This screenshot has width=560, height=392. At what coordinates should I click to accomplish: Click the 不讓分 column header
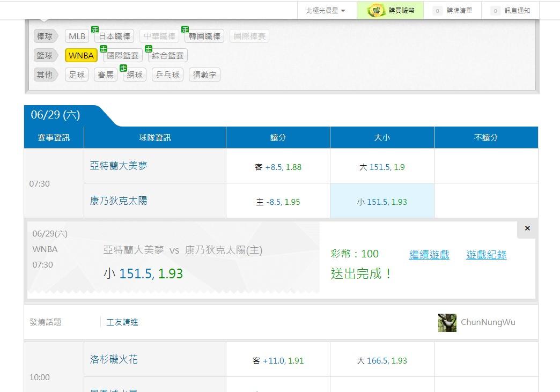486,137
